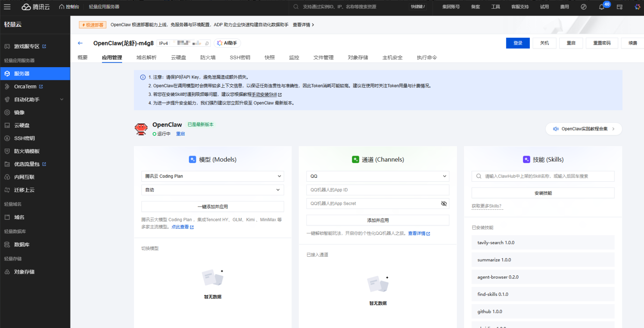
Task: Click the blue 登录 button
Action: click(518, 43)
